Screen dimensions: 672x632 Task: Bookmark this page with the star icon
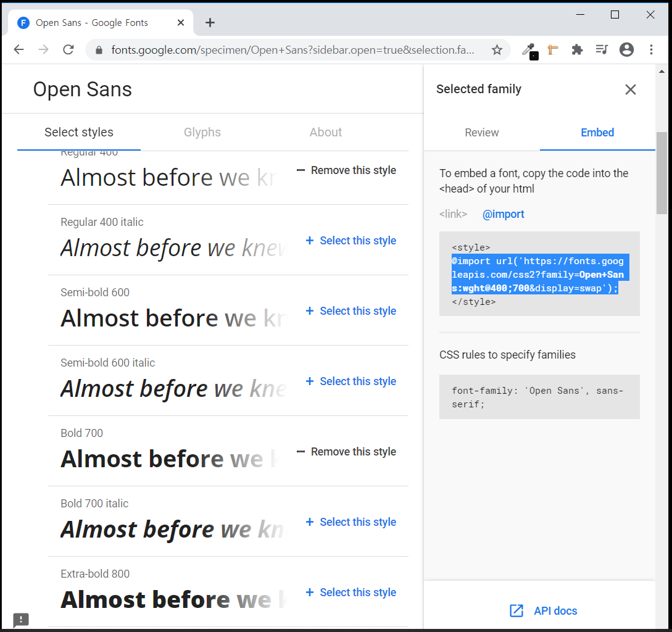497,50
